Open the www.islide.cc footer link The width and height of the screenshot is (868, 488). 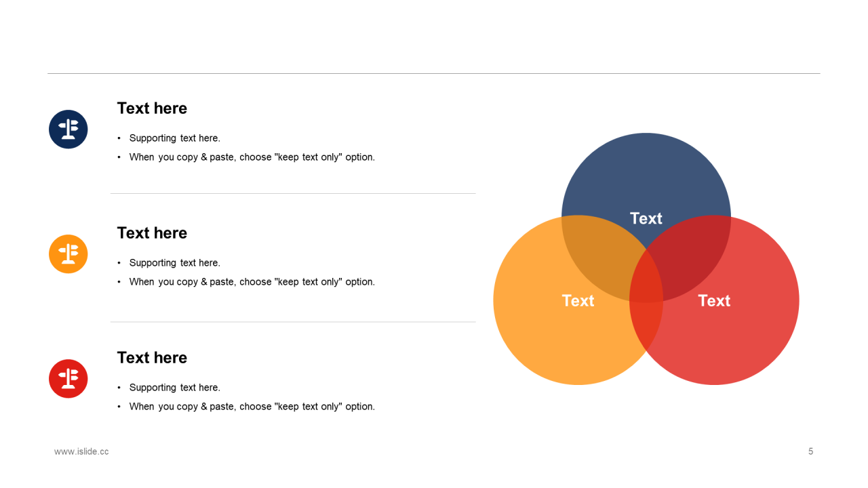pyautogui.click(x=81, y=451)
